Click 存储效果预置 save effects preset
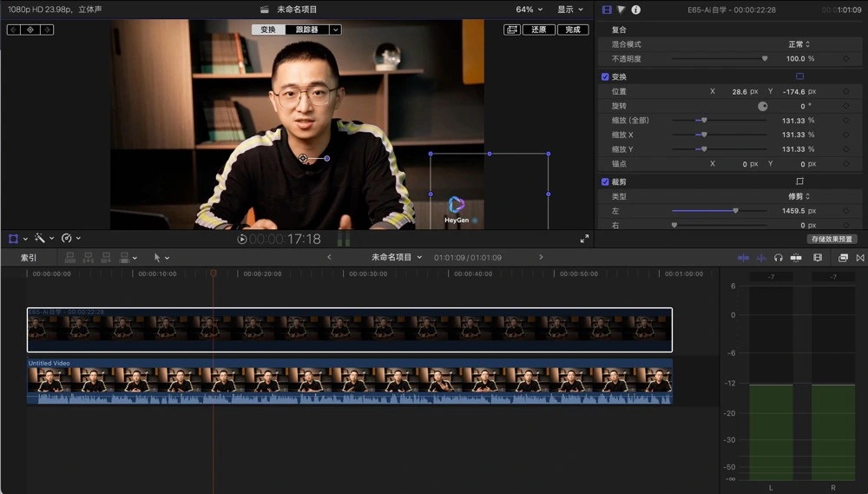 point(832,239)
